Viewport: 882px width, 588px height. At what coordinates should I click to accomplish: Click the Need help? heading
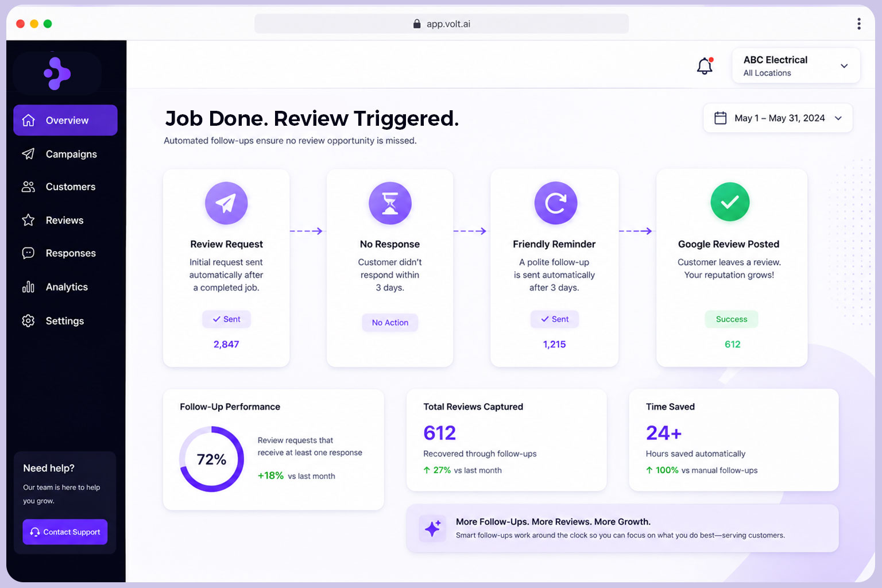49,468
